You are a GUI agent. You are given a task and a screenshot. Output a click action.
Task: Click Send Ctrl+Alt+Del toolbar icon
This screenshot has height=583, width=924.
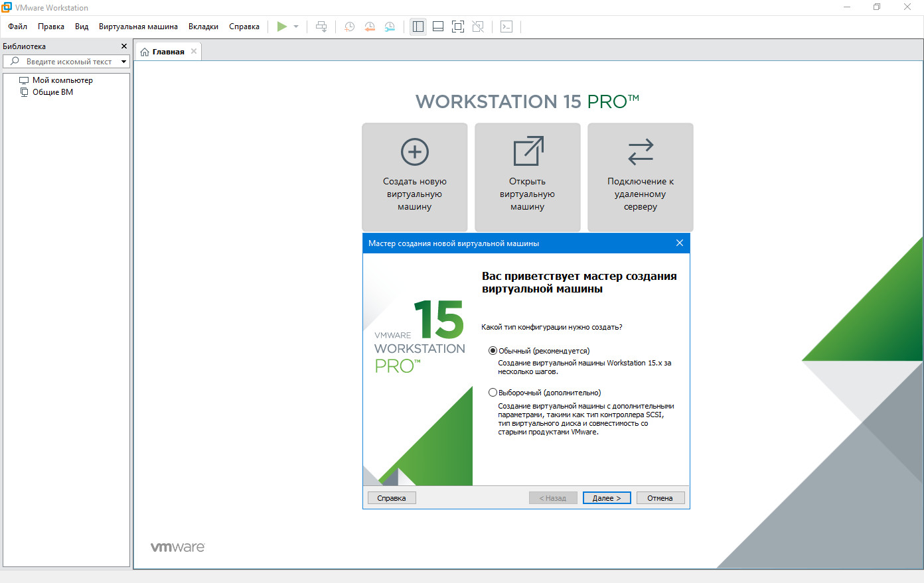coord(321,27)
